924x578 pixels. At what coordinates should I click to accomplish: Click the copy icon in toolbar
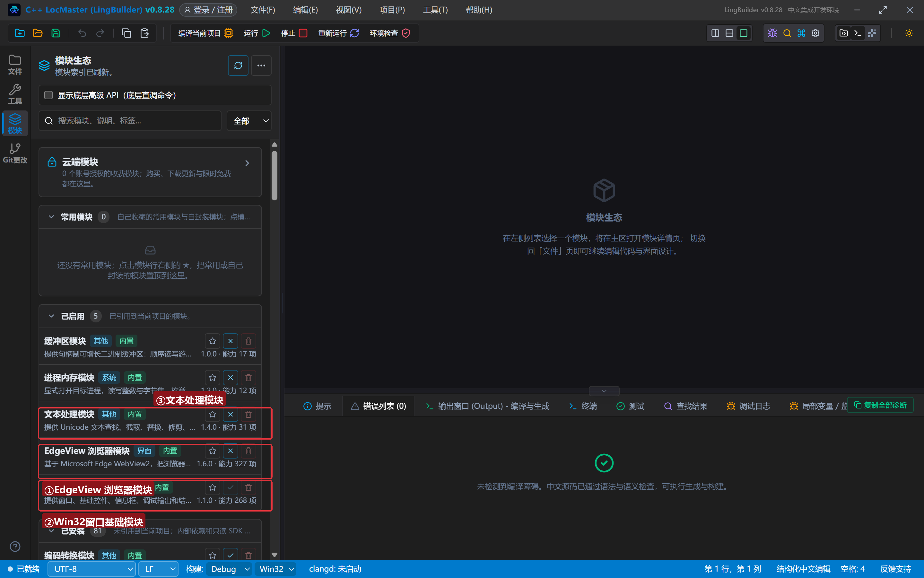pos(126,33)
